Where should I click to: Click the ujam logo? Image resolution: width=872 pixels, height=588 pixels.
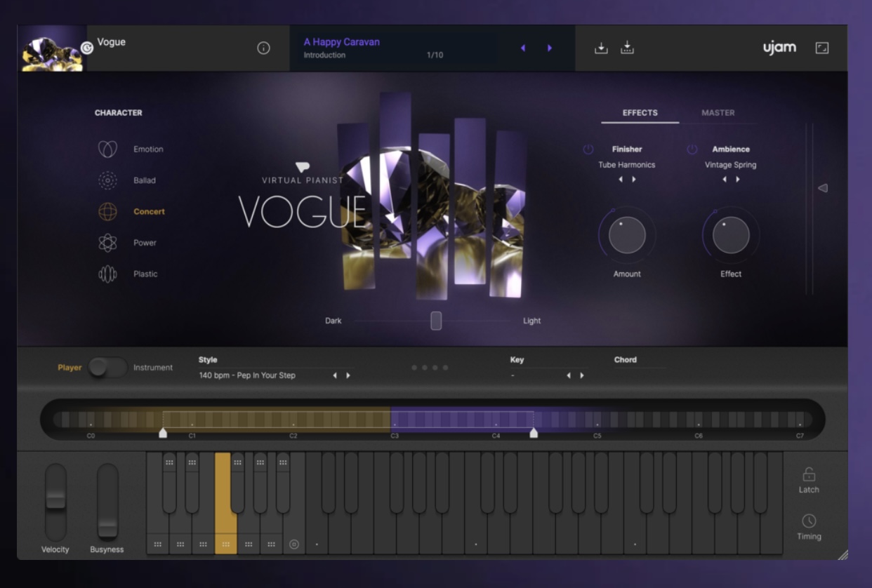(780, 48)
